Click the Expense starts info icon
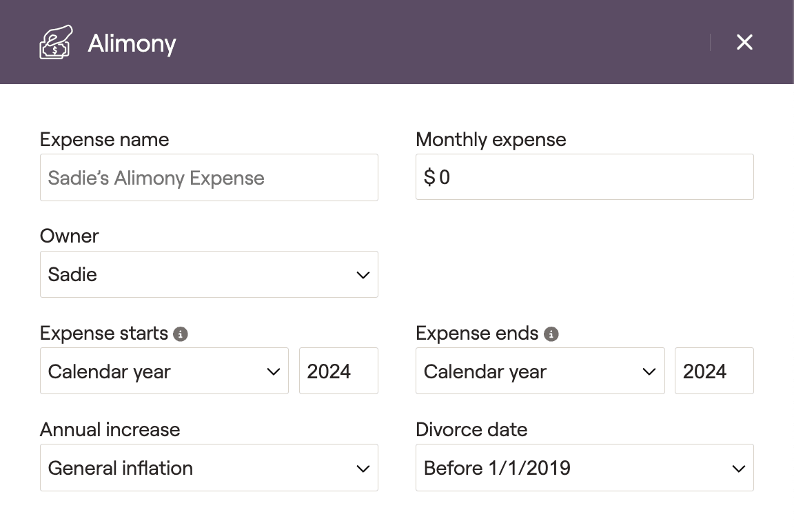The width and height of the screenshot is (794, 532). click(x=181, y=334)
